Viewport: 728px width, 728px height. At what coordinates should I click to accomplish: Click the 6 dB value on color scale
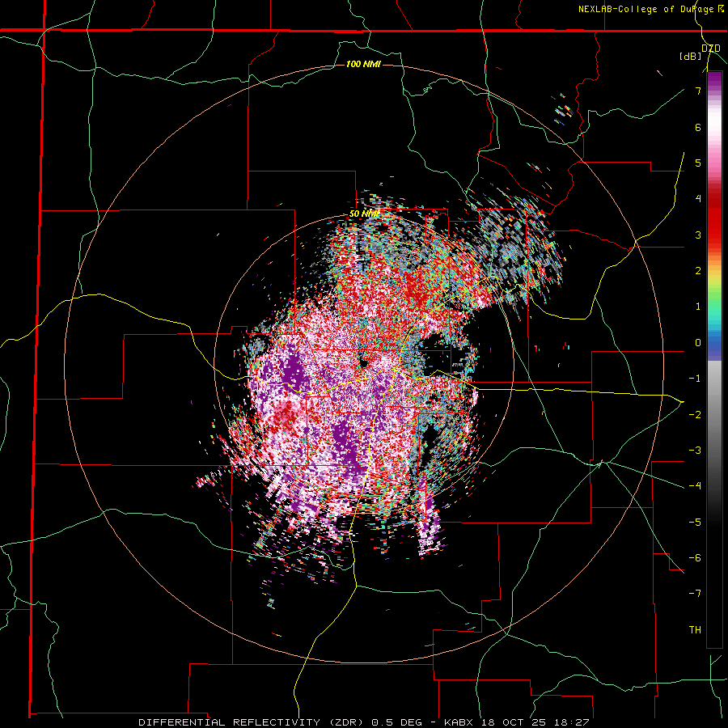click(698, 127)
